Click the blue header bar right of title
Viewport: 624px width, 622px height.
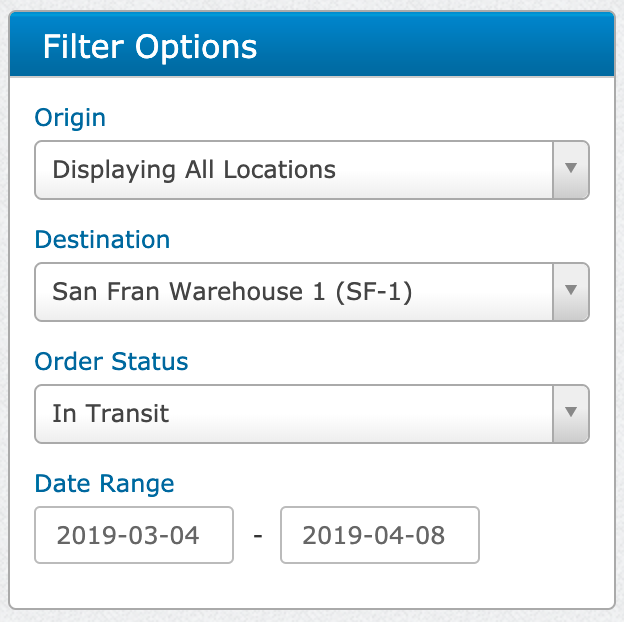tap(440, 46)
